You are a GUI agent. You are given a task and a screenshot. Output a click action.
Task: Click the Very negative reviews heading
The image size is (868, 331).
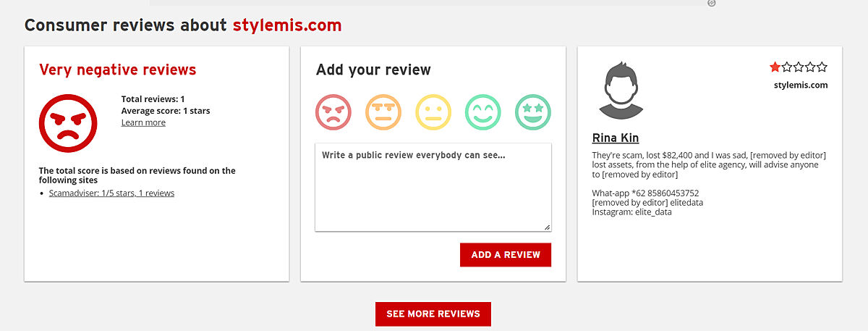(x=117, y=70)
